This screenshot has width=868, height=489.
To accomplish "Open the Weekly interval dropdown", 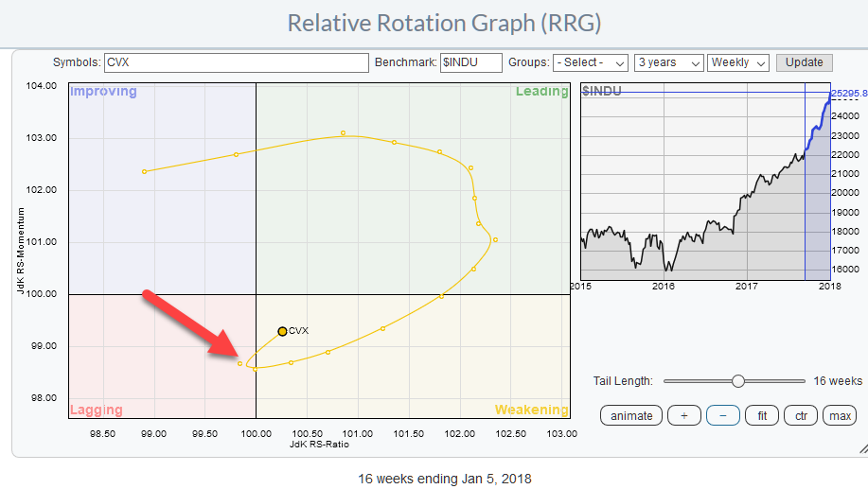I will pyautogui.click(x=738, y=62).
